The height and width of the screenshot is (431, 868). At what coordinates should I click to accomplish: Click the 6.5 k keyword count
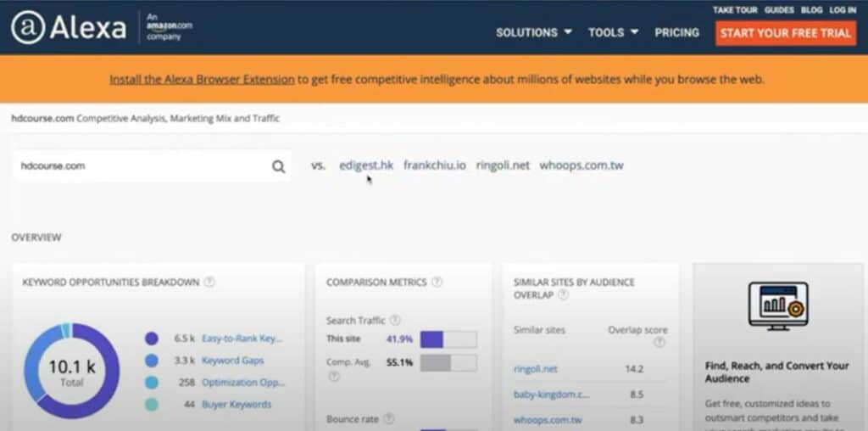(x=184, y=339)
